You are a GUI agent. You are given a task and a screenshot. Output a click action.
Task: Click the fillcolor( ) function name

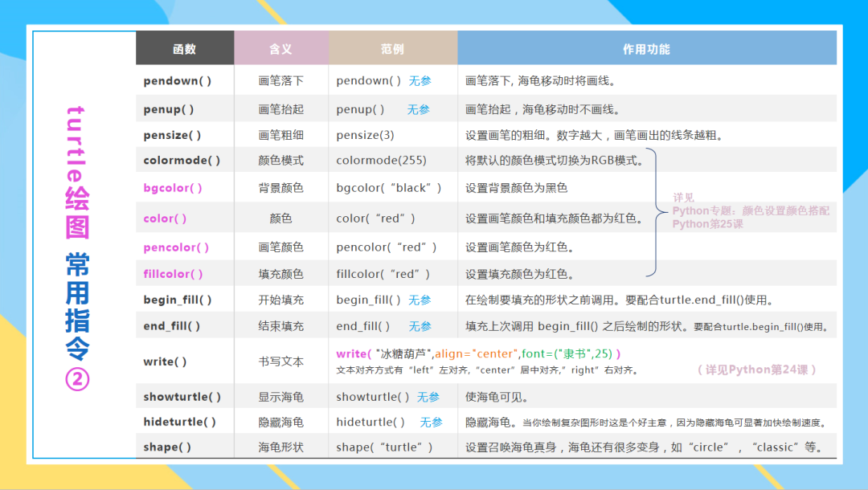coord(174,274)
